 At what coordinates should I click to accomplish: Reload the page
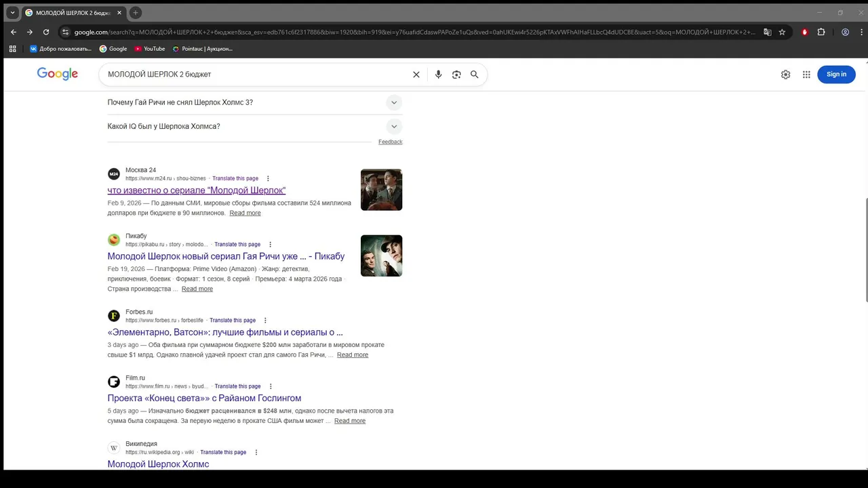(46, 32)
